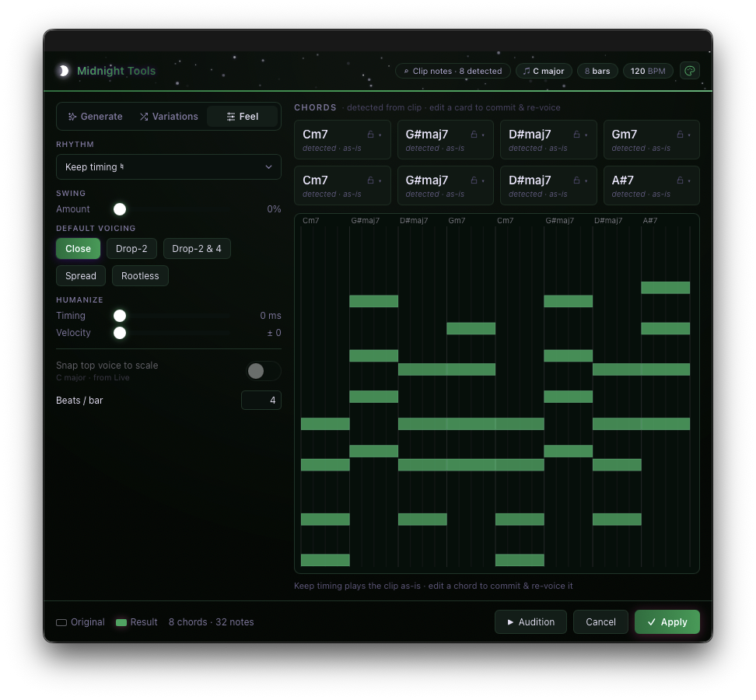Choose the Drop-2 voicing option
This screenshot has height=700, width=756.
(131, 249)
